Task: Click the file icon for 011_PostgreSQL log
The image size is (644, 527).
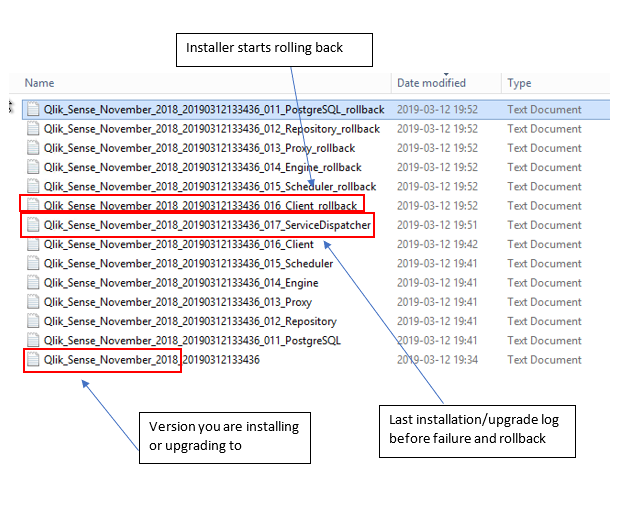Action: [33, 341]
